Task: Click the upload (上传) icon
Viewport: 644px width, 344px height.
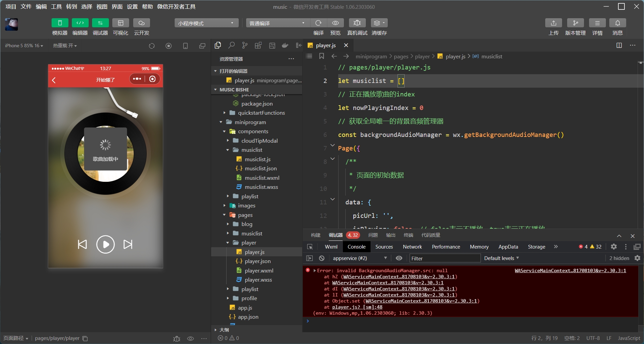Action: pos(553,23)
